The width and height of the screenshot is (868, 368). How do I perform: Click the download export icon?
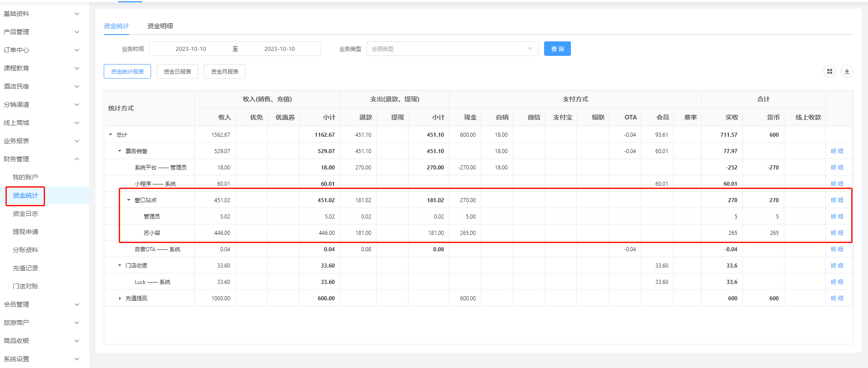click(847, 71)
